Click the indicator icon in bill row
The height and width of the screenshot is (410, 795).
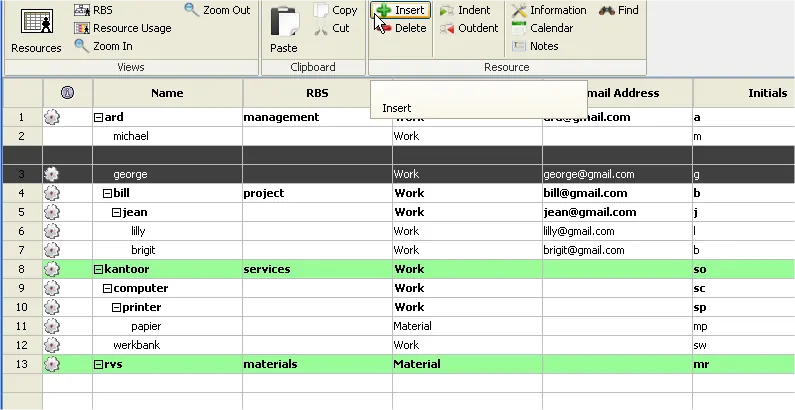pos(52,193)
